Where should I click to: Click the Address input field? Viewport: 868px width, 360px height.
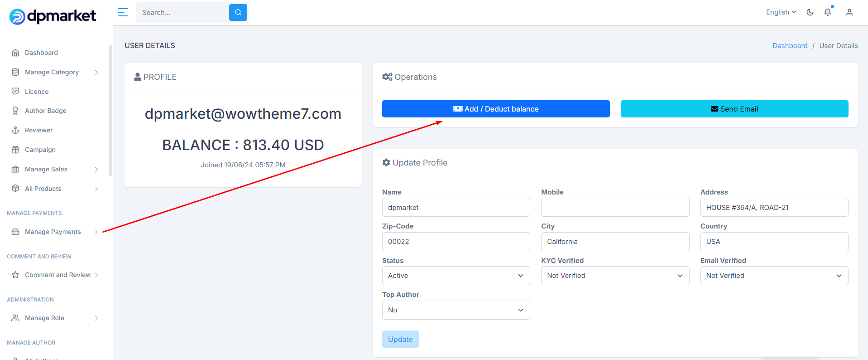(x=774, y=207)
